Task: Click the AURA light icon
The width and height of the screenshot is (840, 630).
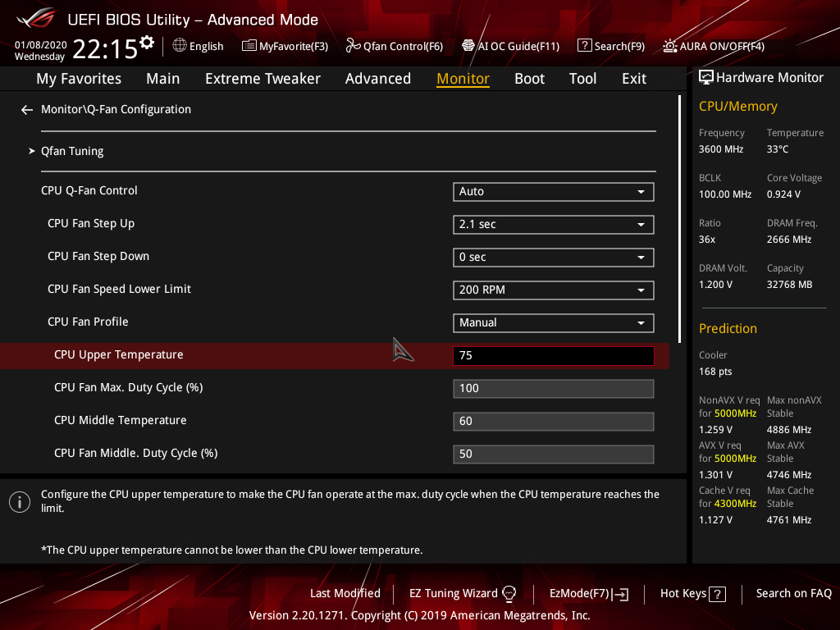Action: pyautogui.click(x=669, y=46)
